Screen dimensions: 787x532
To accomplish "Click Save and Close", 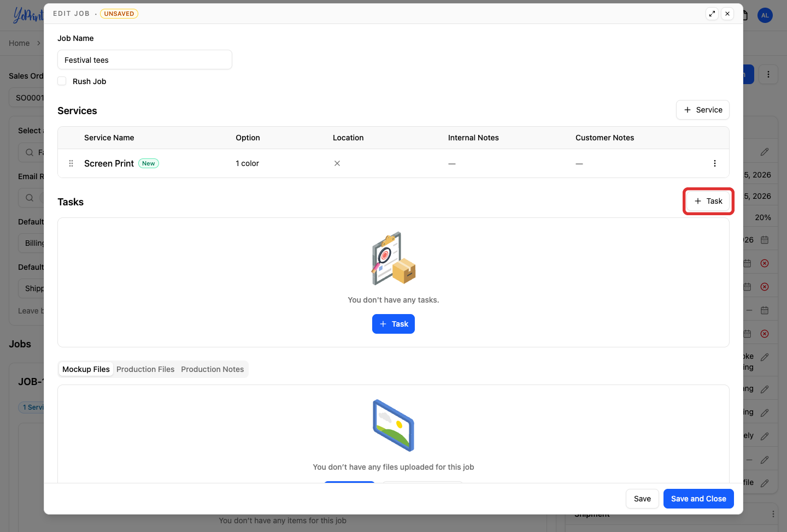I will [x=698, y=499].
